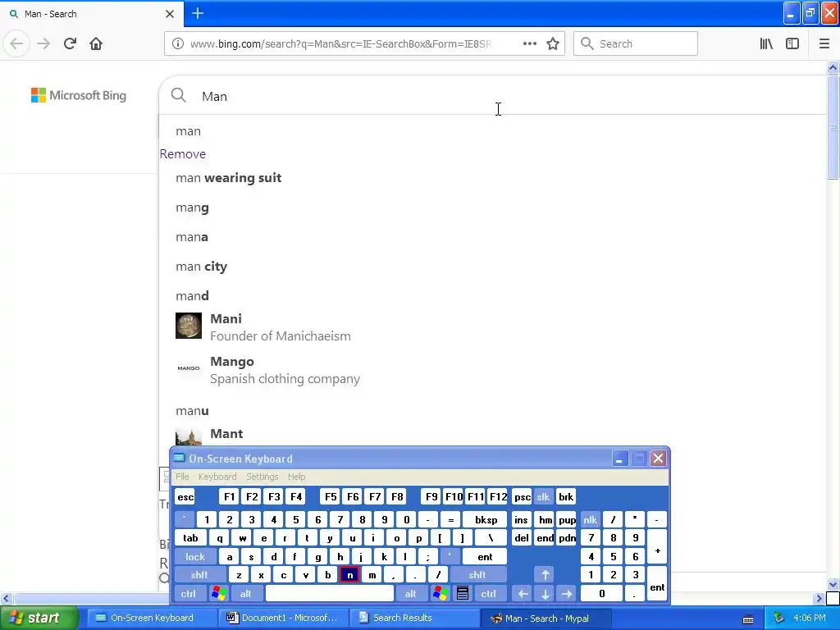Click the right arrow key on keyboard
Image resolution: width=840 pixels, height=630 pixels.
pyautogui.click(x=567, y=594)
